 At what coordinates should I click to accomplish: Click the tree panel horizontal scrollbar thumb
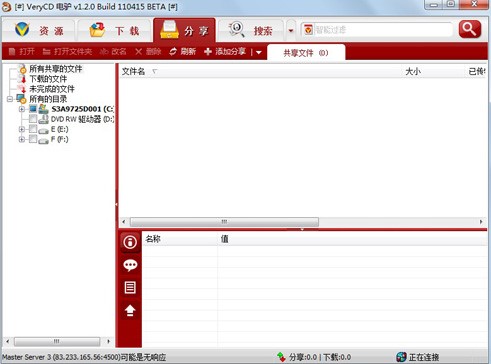point(57,341)
